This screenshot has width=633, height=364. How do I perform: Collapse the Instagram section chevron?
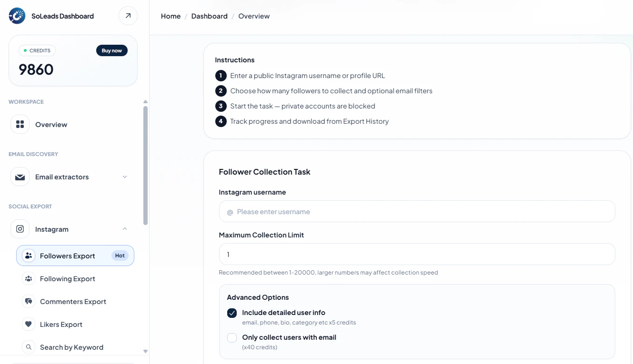click(125, 229)
